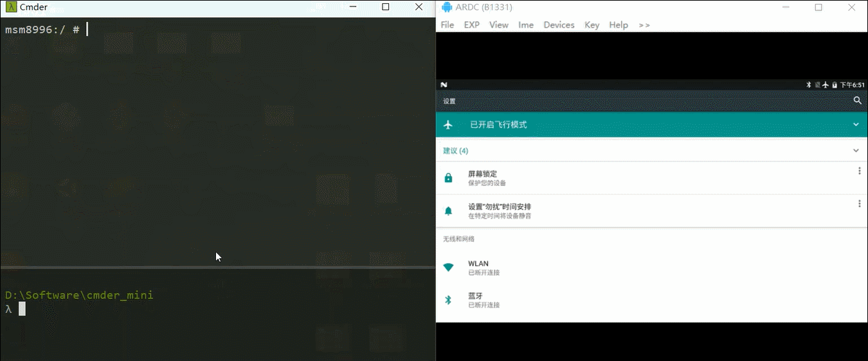Screen dimensions: 868x361
Task: Tap the lock icon beside 屏幕锁定
Action: pyautogui.click(x=448, y=178)
